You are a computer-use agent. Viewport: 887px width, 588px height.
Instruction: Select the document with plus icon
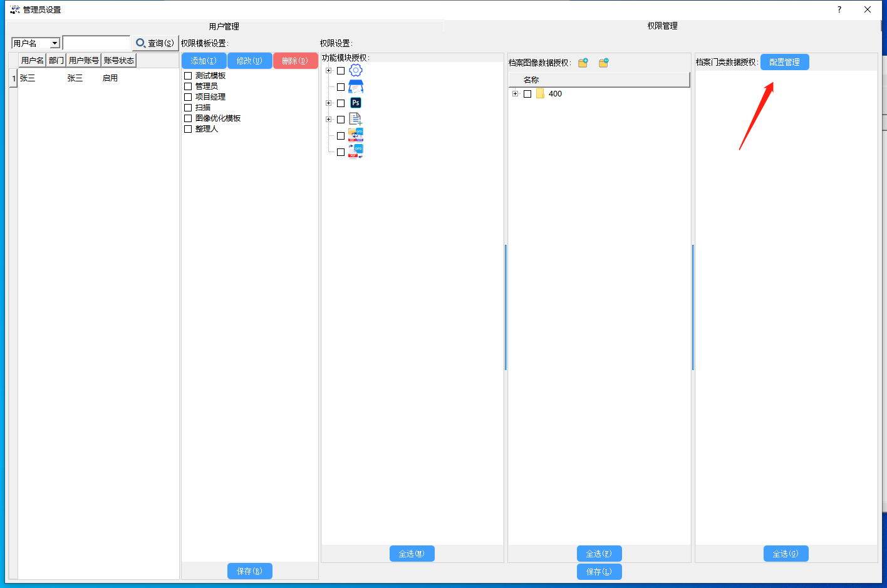(x=355, y=119)
